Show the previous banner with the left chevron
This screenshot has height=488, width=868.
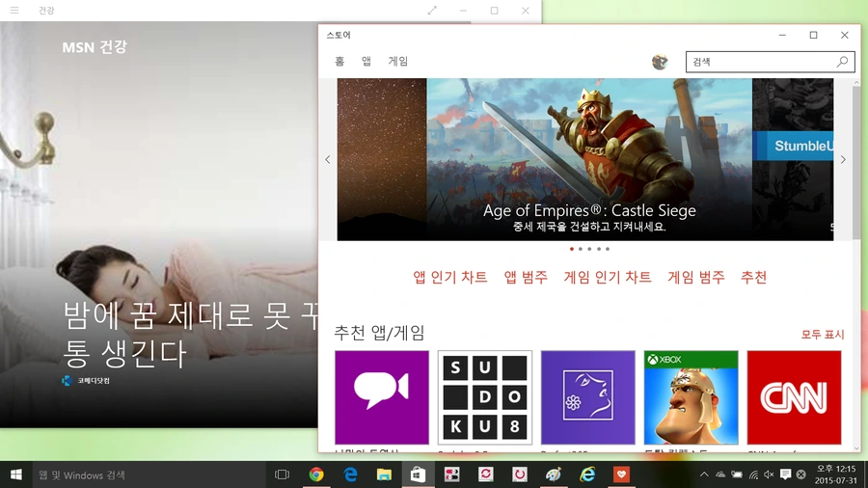(x=328, y=159)
